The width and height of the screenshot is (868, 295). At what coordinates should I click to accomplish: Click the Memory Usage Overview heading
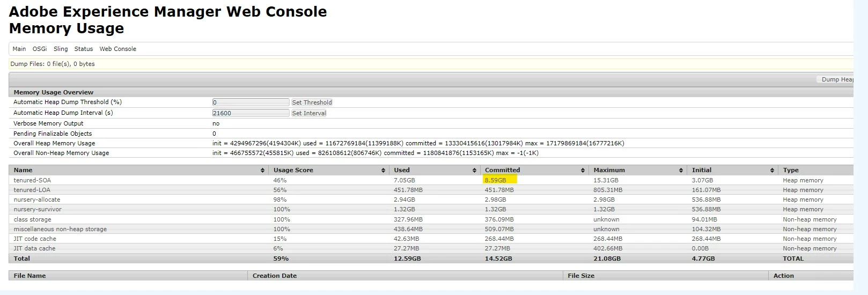[x=54, y=92]
